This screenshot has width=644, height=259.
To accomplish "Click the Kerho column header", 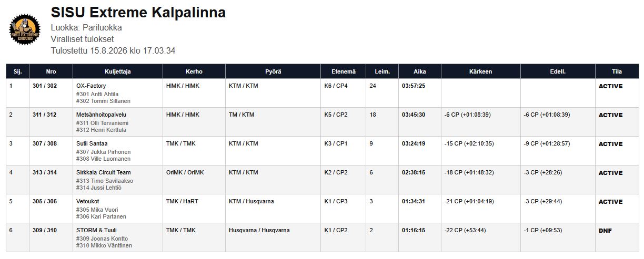I will 194,71.
